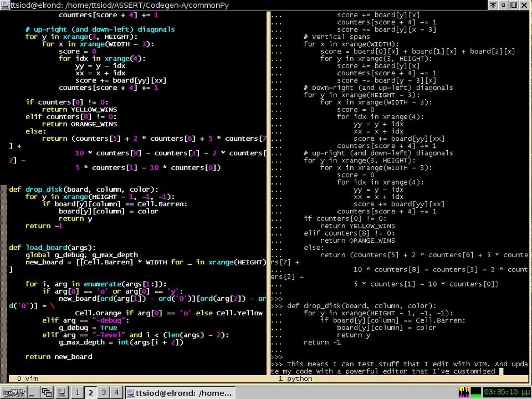Click 'elif arg == "-debug":' line
The width and height of the screenshot is (532, 399).
86,320
